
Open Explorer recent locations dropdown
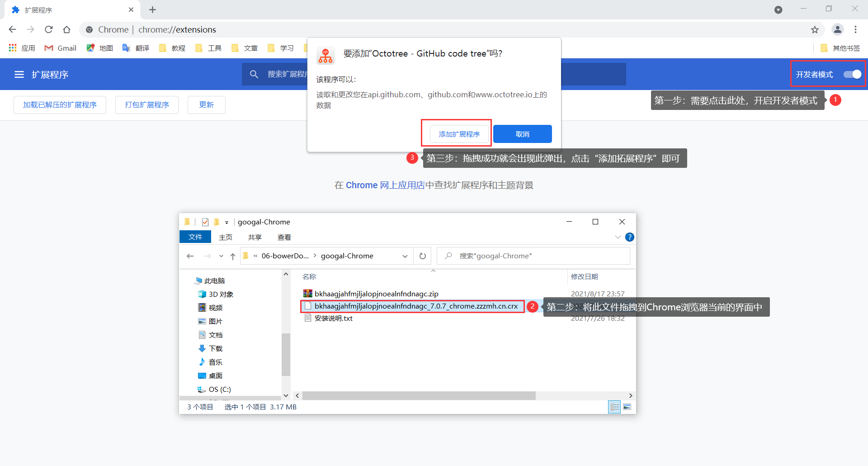pyautogui.click(x=221, y=256)
